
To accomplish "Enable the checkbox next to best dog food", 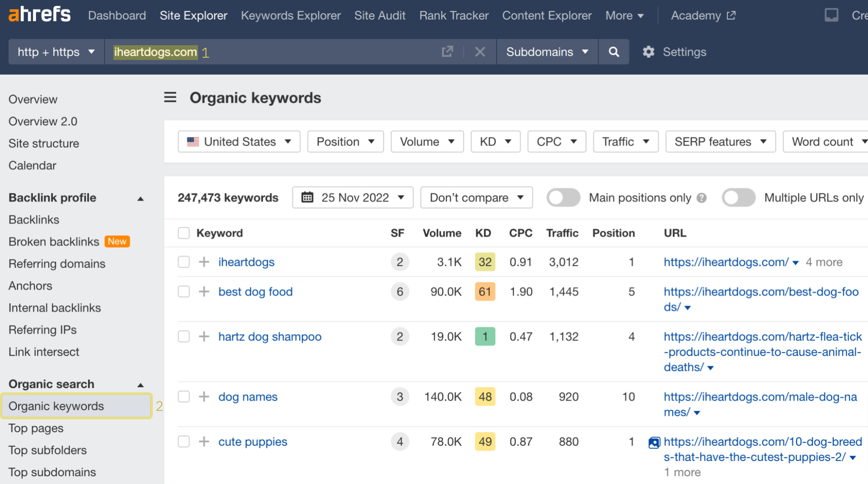I will (183, 292).
